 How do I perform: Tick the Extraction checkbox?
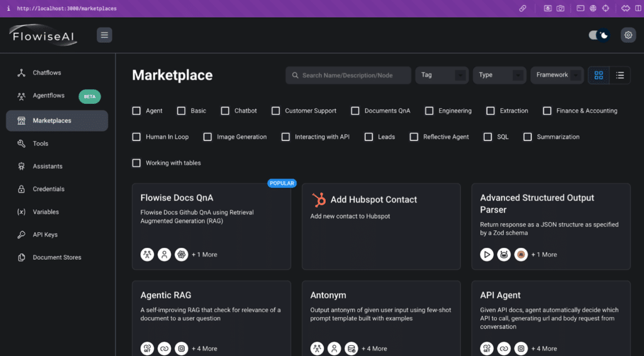point(491,111)
